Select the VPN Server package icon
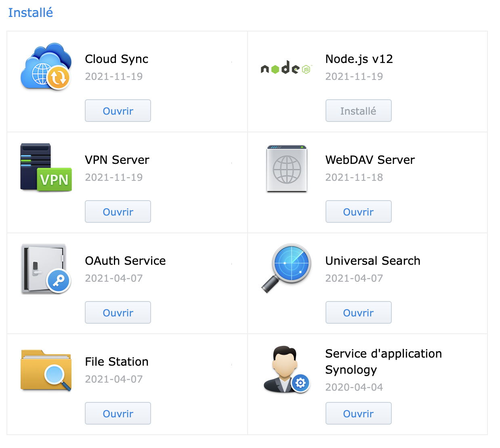The image size is (500, 448). tap(46, 167)
